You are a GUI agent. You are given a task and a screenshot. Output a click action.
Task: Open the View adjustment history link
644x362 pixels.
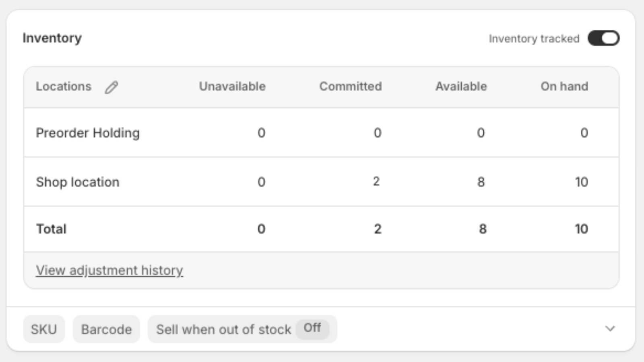point(109,270)
